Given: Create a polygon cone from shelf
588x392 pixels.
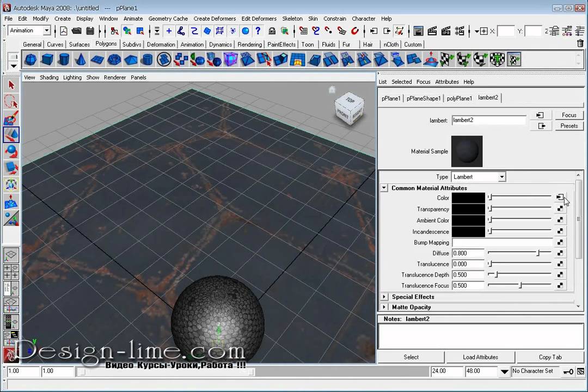Looking at the screenshot, I should (81, 59).
